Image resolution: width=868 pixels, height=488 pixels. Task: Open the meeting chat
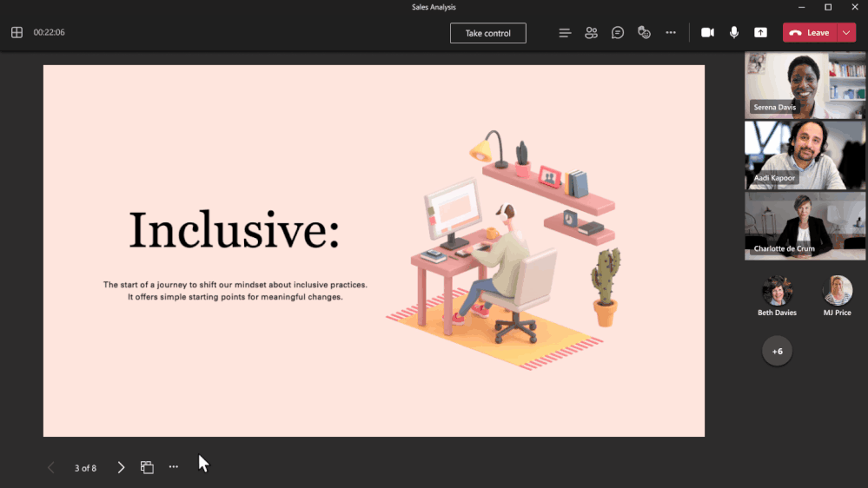(617, 33)
